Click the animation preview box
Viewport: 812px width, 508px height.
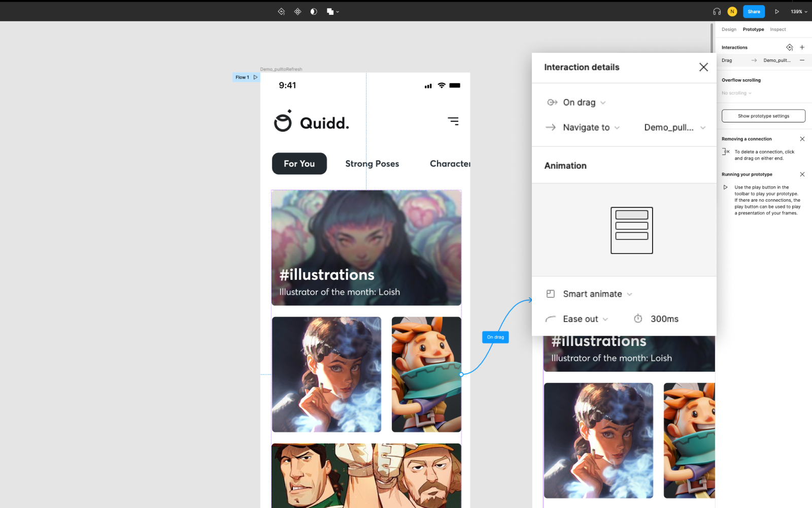(631, 230)
